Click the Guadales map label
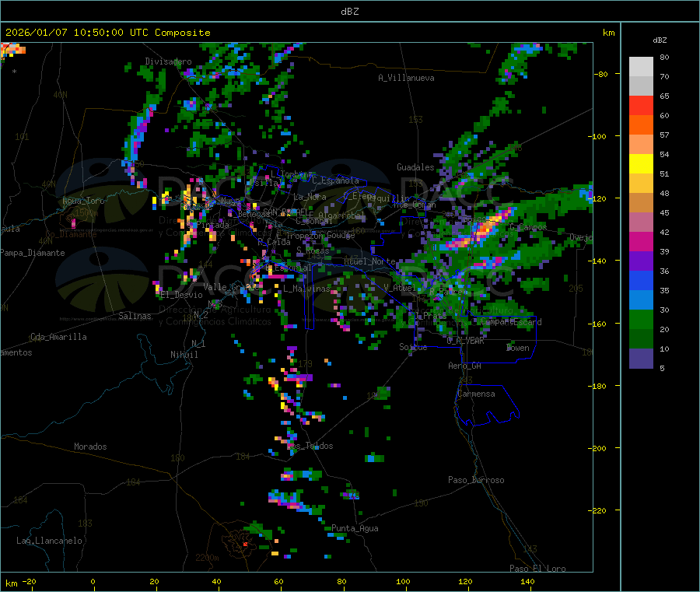Screen dimensions: 700x592 pos(415,167)
